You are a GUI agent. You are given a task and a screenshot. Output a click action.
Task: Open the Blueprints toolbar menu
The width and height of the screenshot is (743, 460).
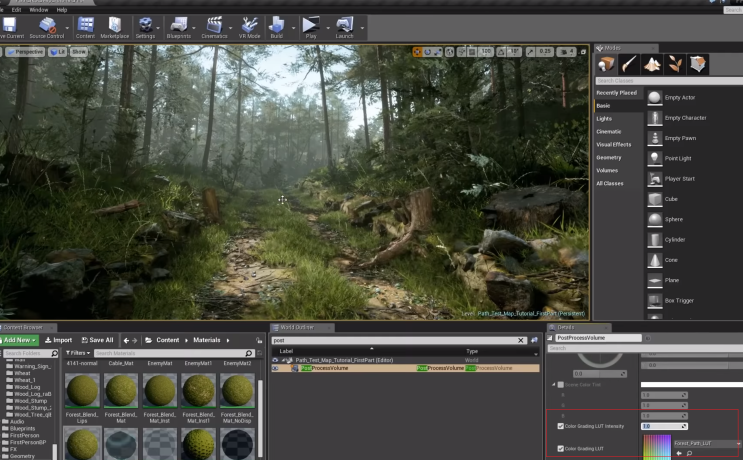click(179, 25)
